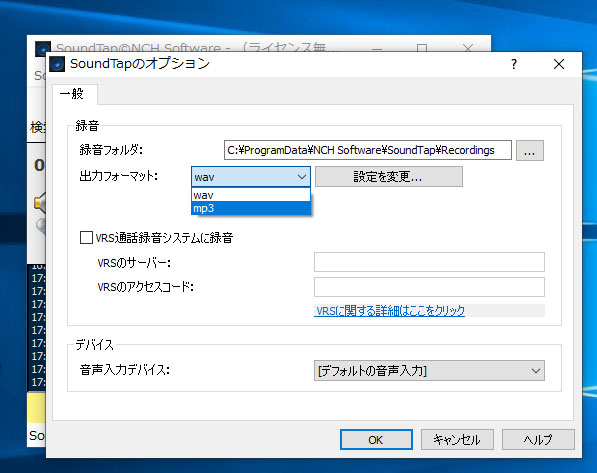Select mp3 in the output format list
The width and height of the screenshot is (597, 473).
[251, 208]
